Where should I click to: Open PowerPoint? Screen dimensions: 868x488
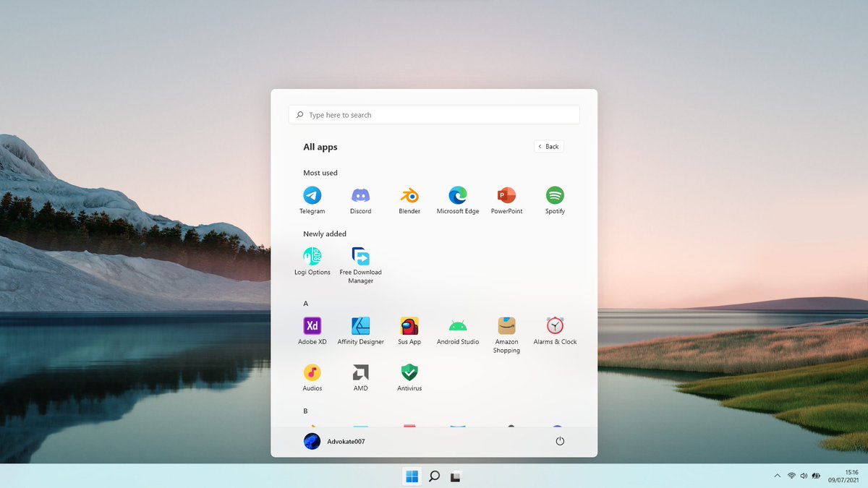coord(506,200)
